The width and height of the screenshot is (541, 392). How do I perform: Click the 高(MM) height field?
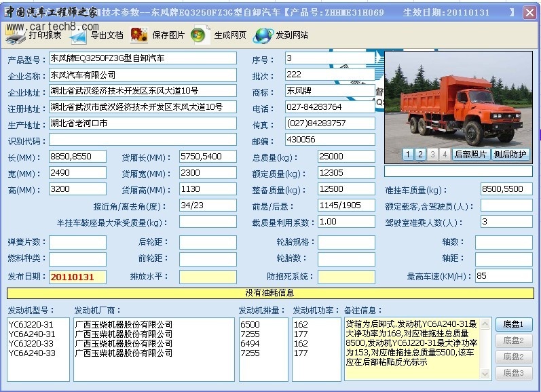click(x=77, y=189)
